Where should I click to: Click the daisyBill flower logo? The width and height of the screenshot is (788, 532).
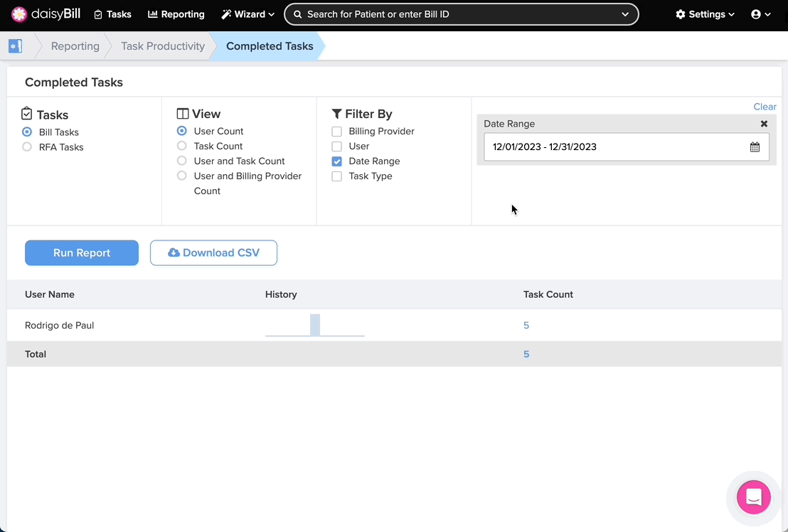pyautogui.click(x=19, y=14)
